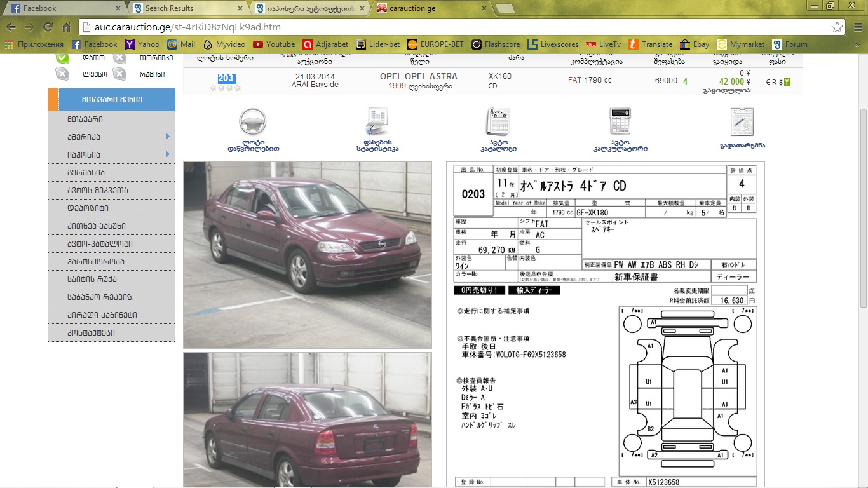Switch price currency to dollar
Image resolution: width=868 pixels, height=488 pixels.
point(780,82)
